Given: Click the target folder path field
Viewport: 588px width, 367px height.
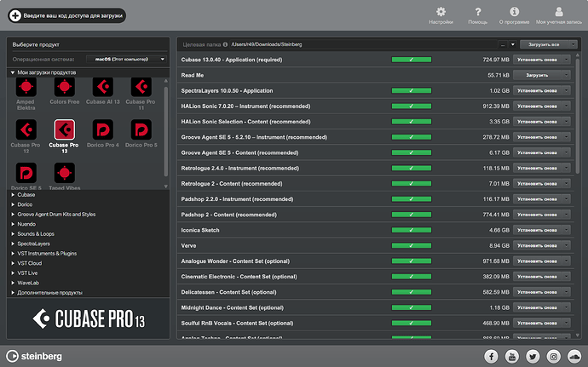Looking at the screenshot, I should [x=363, y=44].
